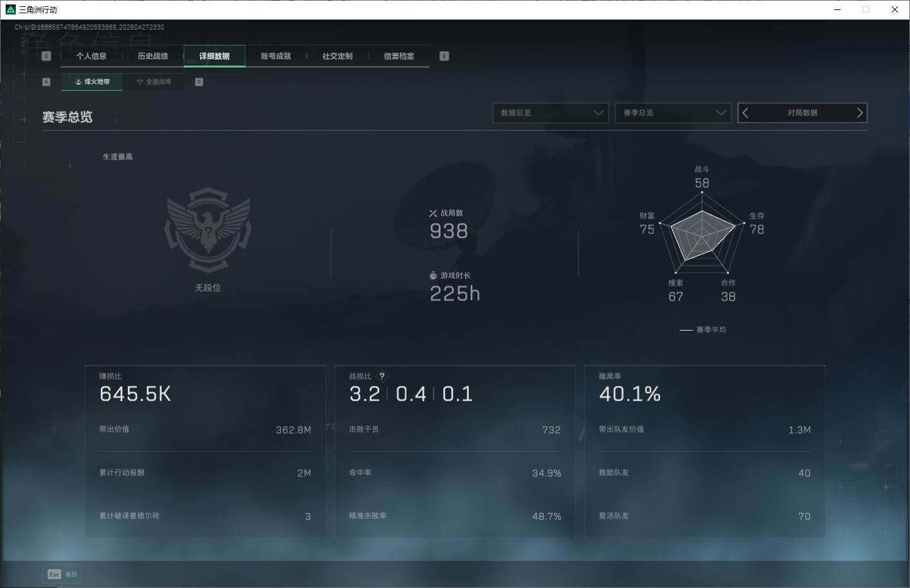Screen dimensions: 910x588
Task: Click the D key hint icon
Action: click(x=199, y=82)
